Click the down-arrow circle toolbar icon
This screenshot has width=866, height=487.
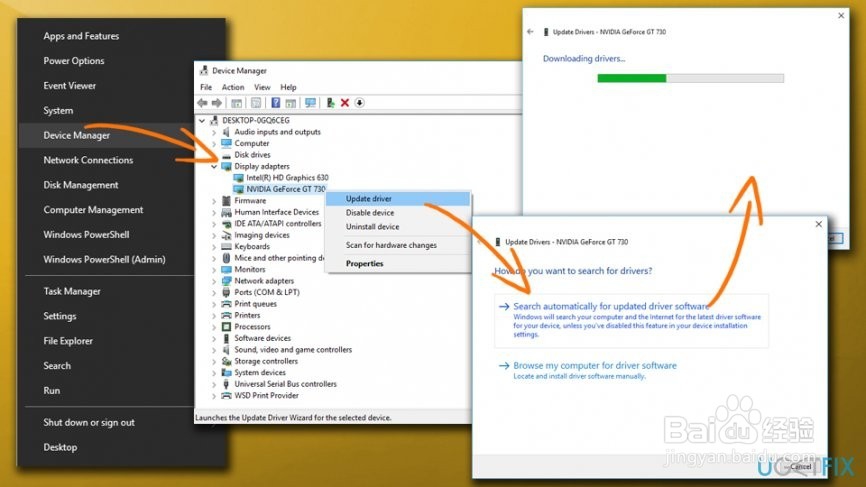coord(360,103)
